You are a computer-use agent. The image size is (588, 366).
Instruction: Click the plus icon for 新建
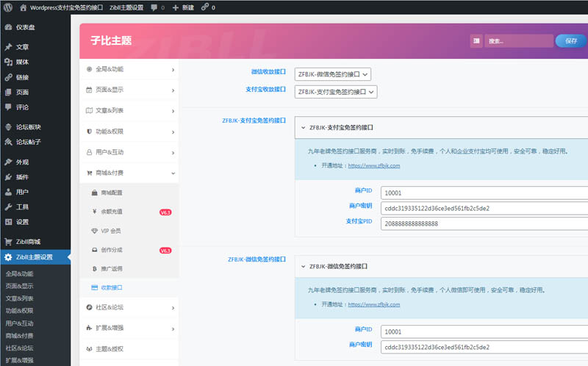[175, 7]
